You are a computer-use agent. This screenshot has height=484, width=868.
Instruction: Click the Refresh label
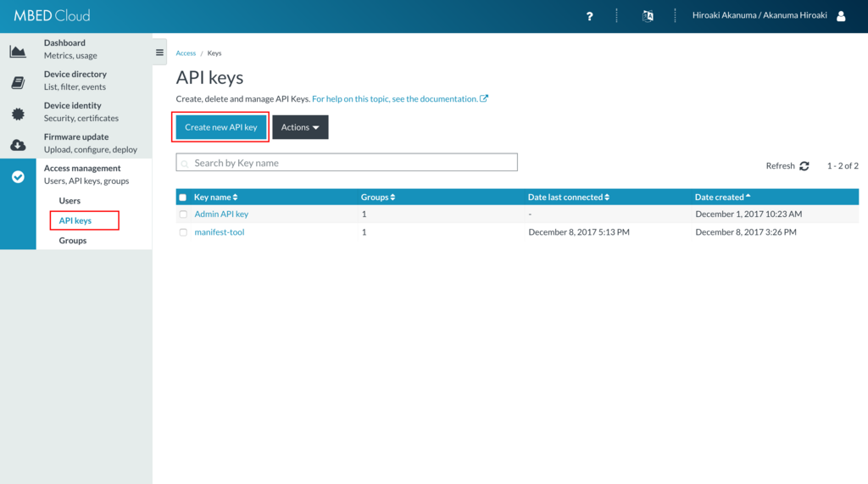pos(780,166)
